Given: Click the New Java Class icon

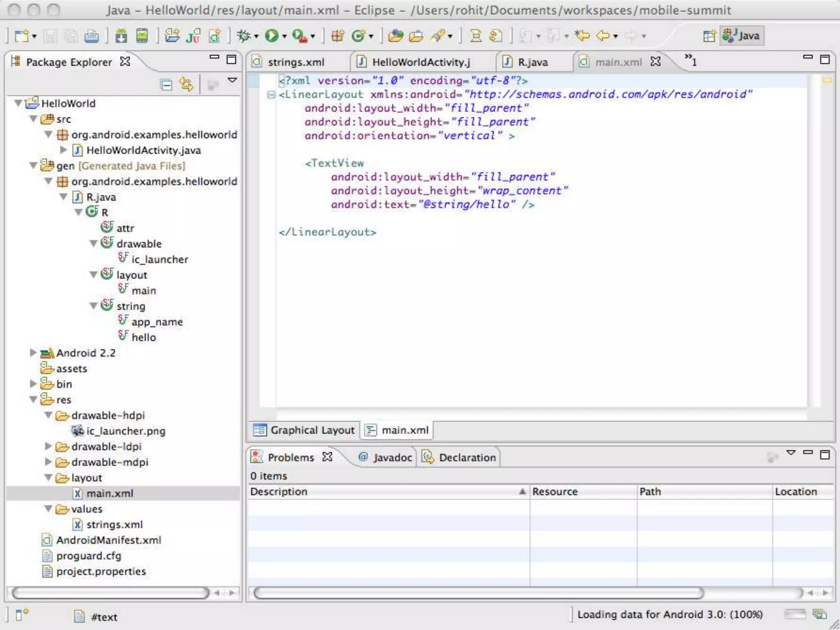Looking at the screenshot, I should (358, 36).
